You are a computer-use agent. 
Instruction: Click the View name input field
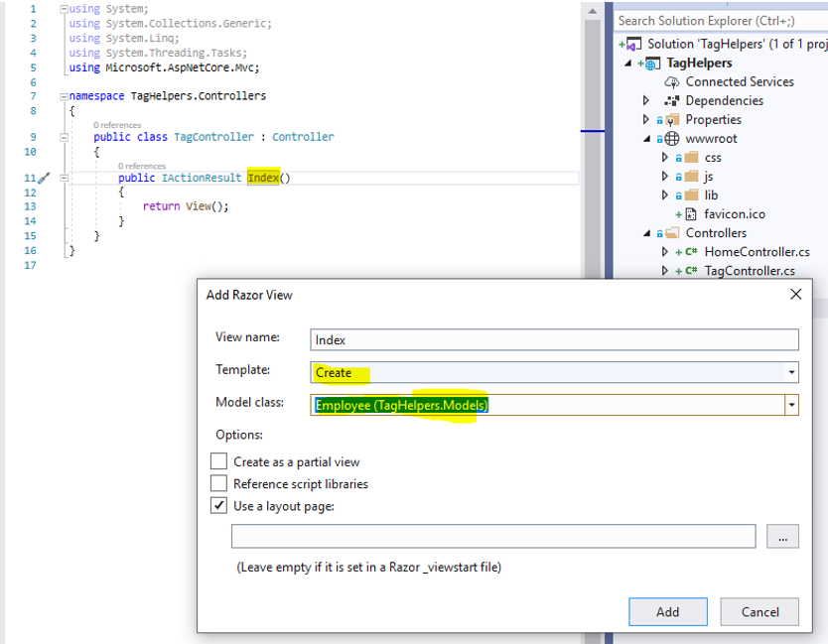click(x=496, y=339)
